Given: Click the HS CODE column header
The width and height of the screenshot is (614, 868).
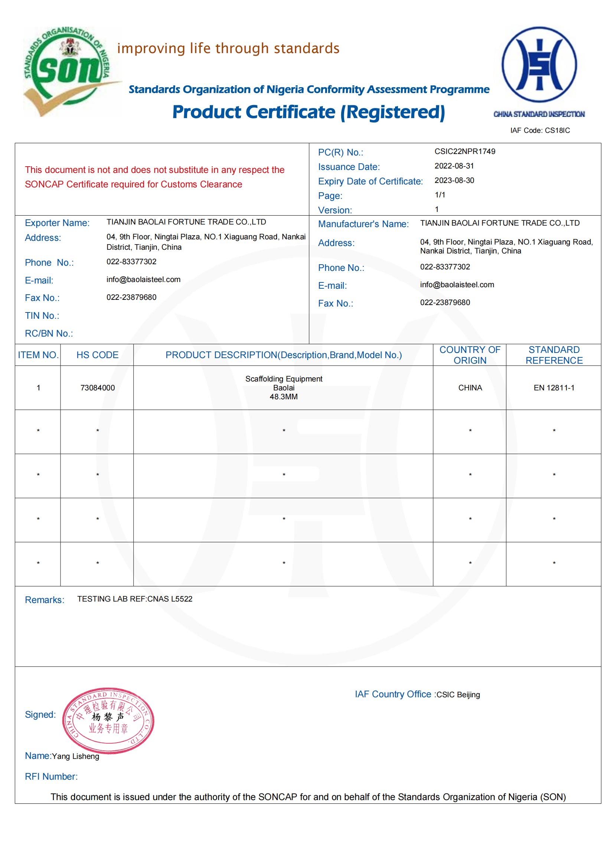Looking at the screenshot, I should [x=97, y=355].
